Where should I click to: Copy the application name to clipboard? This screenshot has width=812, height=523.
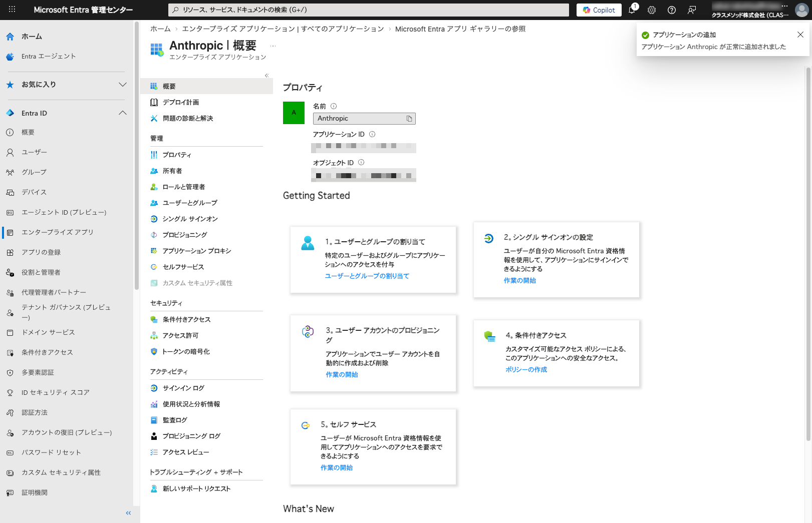click(409, 119)
